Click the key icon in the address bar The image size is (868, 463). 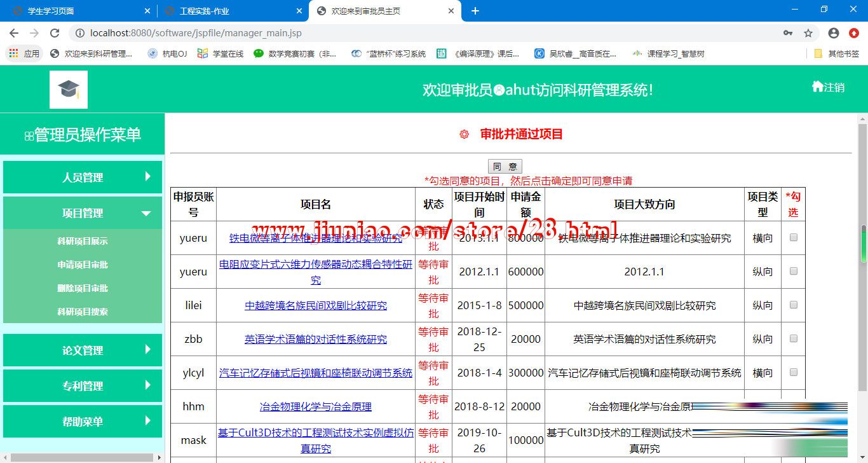787,33
